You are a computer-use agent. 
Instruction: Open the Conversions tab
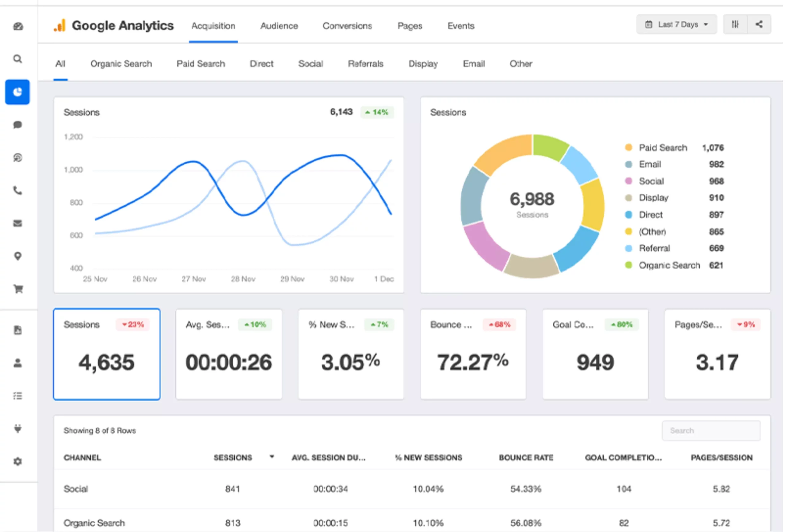[347, 26]
